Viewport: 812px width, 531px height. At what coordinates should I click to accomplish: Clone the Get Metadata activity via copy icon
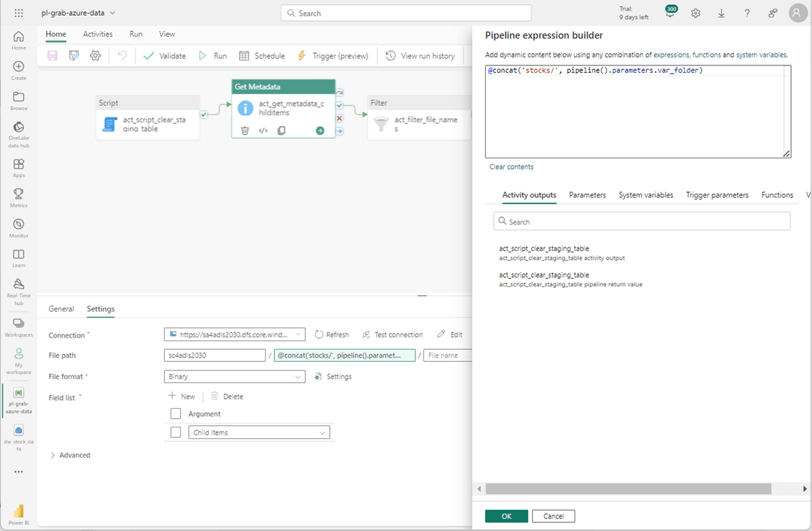click(x=281, y=131)
